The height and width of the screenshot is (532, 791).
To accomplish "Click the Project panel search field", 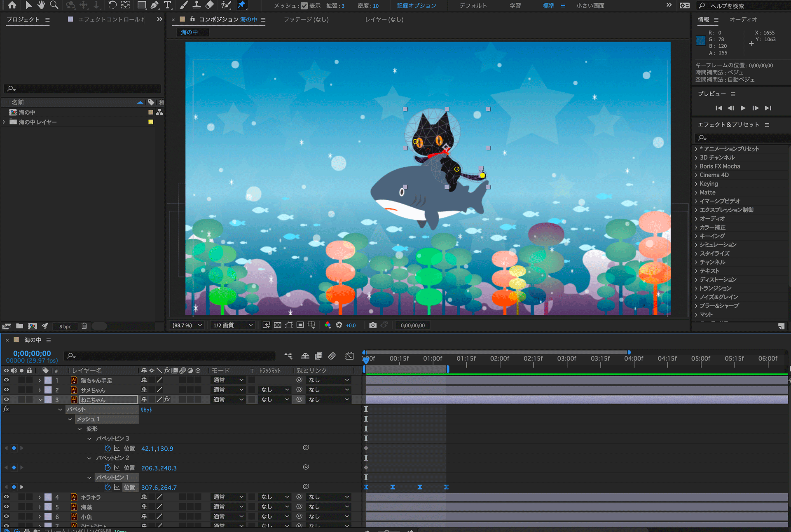I will pyautogui.click(x=82, y=89).
